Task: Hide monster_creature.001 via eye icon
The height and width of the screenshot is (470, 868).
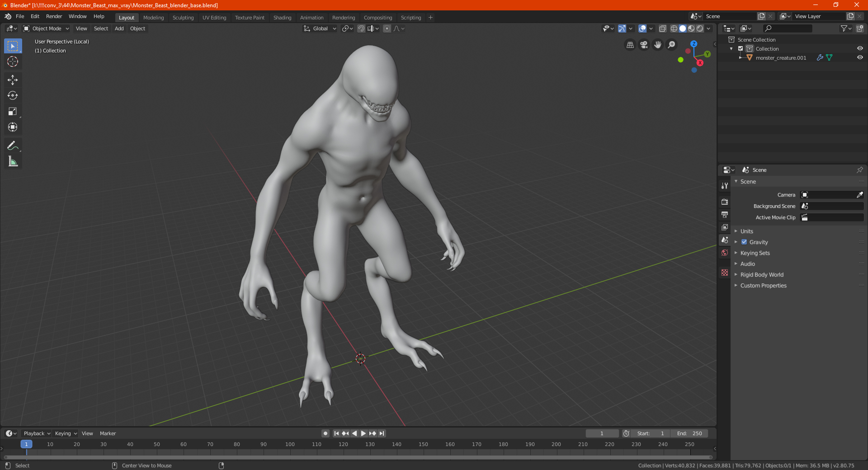Action: point(860,57)
